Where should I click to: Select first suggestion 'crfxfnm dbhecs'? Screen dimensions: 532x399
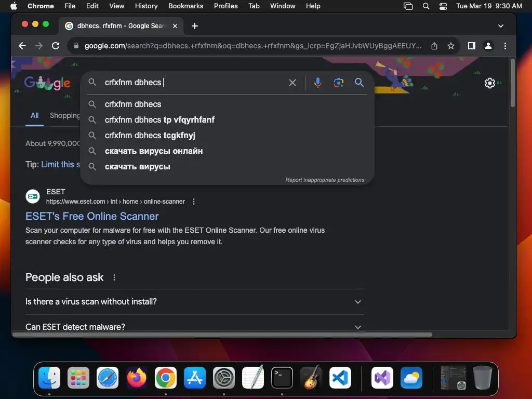228,104
